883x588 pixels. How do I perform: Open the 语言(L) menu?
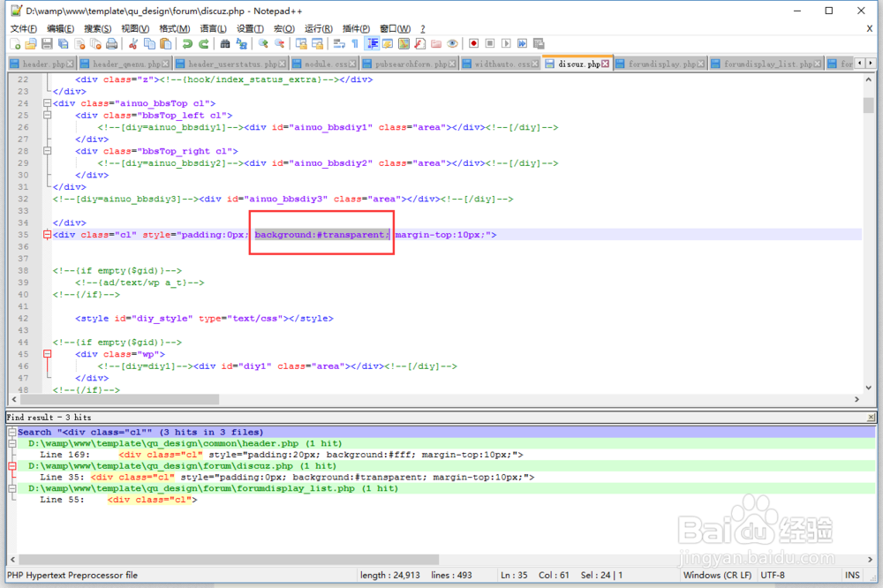[x=213, y=29]
